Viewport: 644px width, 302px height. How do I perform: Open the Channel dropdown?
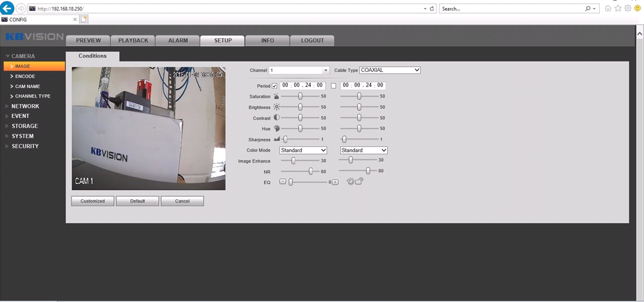pyautogui.click(x=326, y=70)
